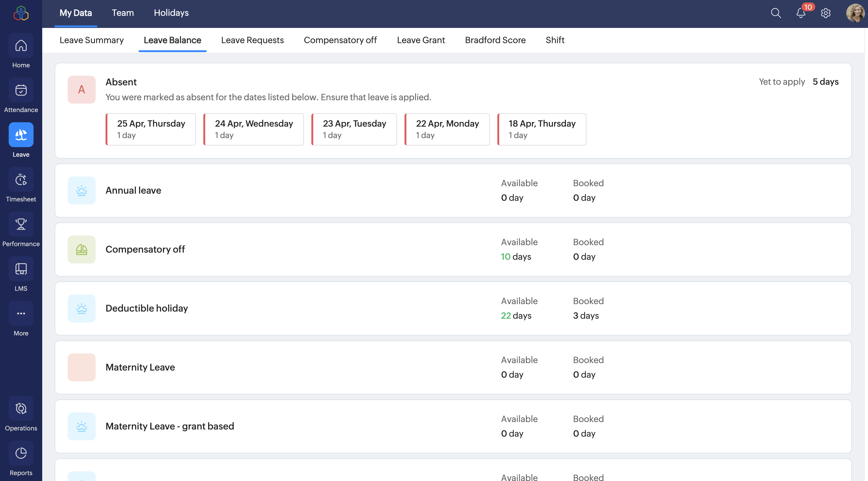Click the 25 Apr, Thursday absent card
868x481 pixels.
151,129
